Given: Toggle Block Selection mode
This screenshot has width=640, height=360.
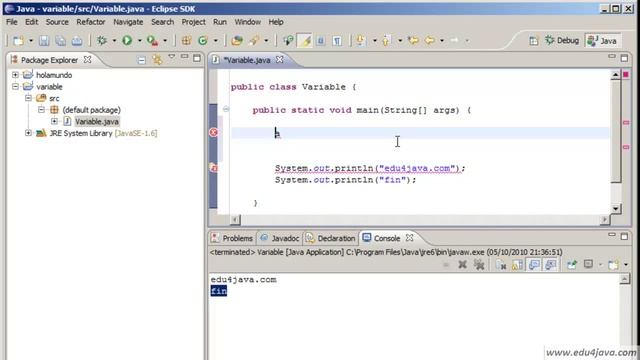Looking at the screenshot, I should coord(321,40).
